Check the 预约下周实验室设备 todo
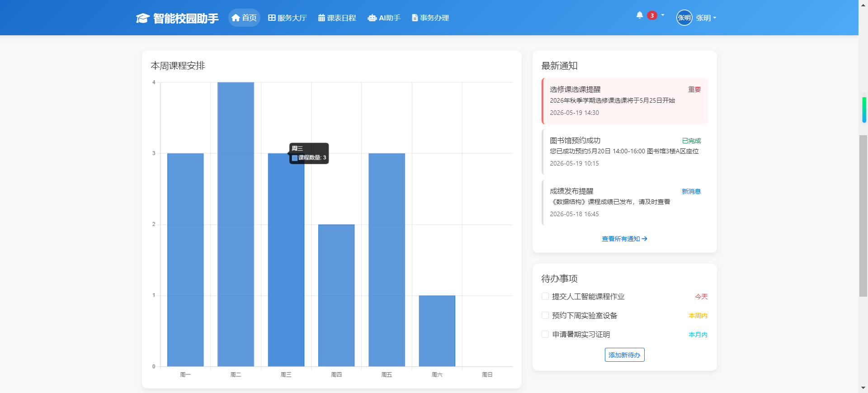Image resolution: width=868 pixels, height=393 pixels. click(545, 315)
